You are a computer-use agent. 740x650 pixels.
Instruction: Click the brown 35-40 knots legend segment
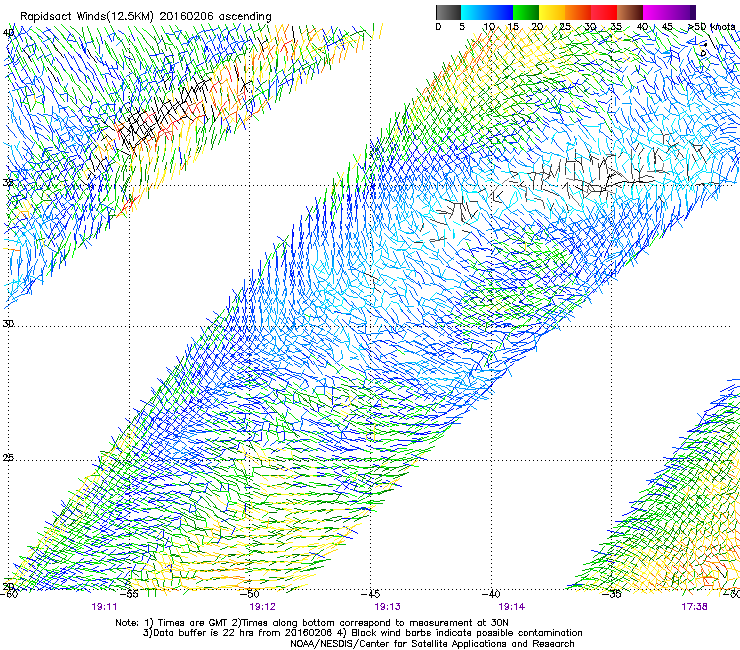pyautogui.click(x=630, y=12)
